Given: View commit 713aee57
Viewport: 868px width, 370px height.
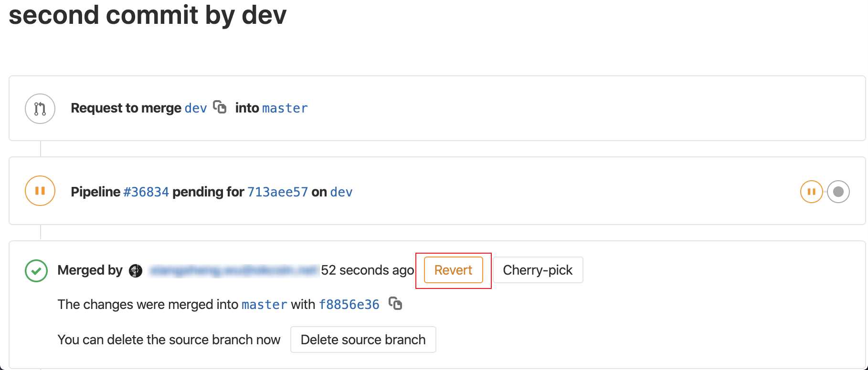Looking at the screenshot, I should [x=277, y=192].
